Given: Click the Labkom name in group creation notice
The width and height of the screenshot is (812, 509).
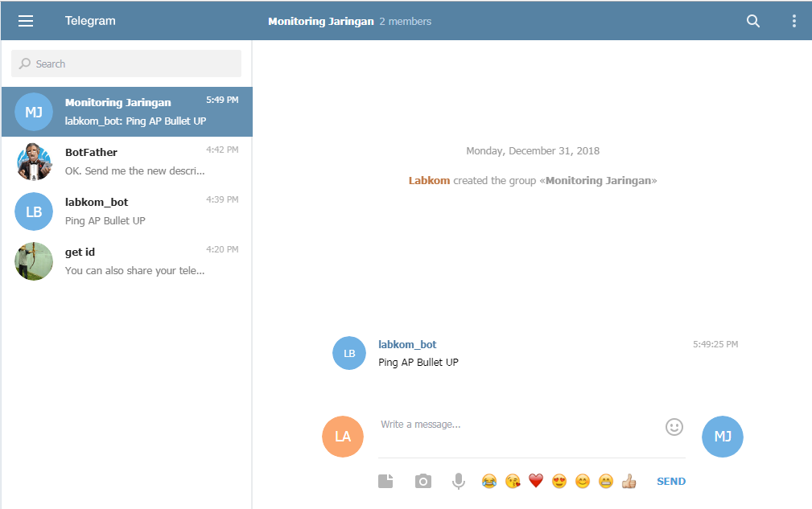Looking at the screenshot, I should pos(429,181).
